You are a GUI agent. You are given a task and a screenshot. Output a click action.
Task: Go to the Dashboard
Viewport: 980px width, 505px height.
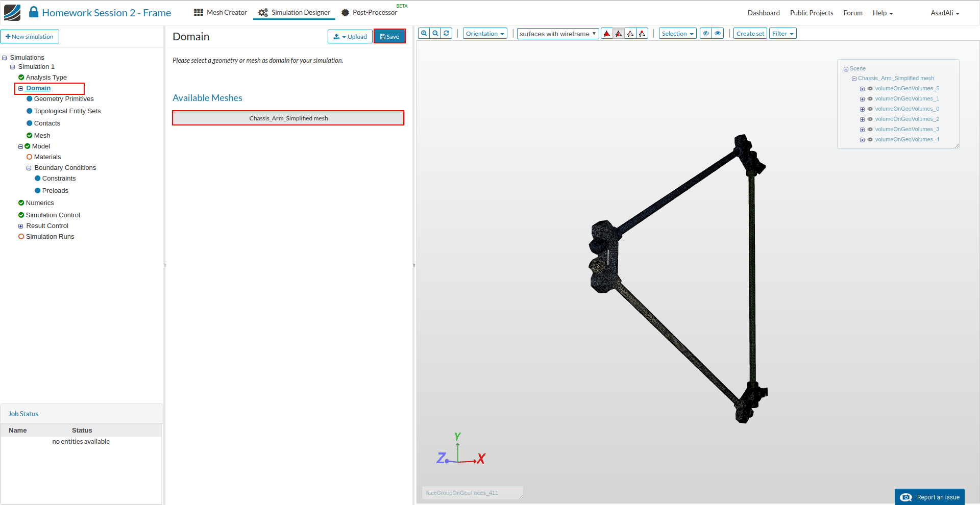click(x=764, y=13)
